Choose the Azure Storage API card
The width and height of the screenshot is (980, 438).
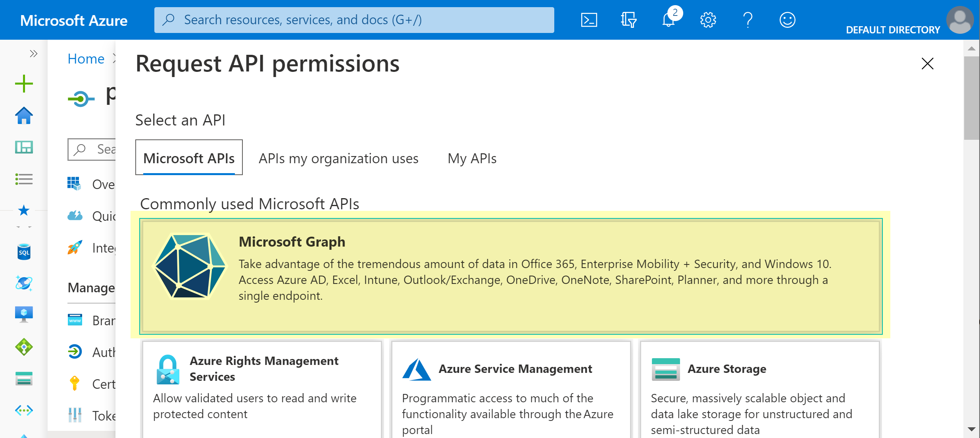click(759, 389)
